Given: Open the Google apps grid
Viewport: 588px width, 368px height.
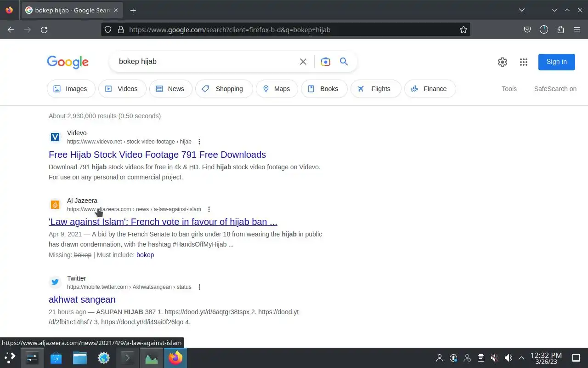Looking at the screenshot, I should coord(524,62).
